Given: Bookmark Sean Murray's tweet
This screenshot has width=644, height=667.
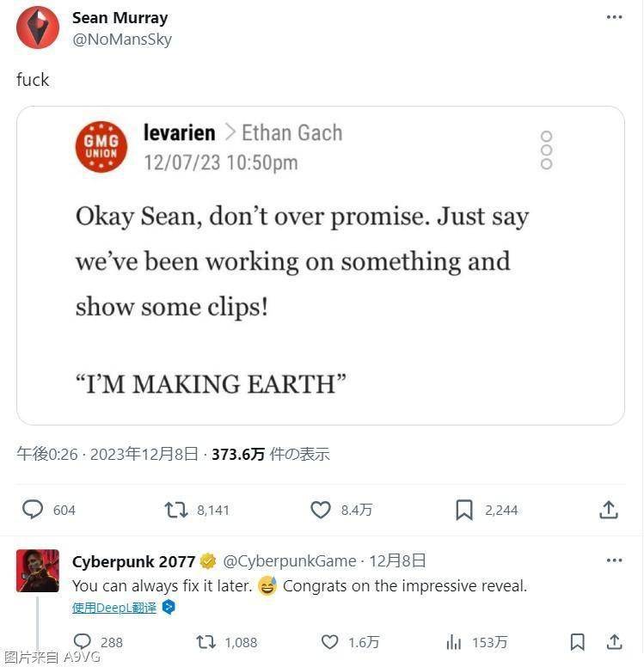Looking at the screenshot, I should tap(464, 510).
